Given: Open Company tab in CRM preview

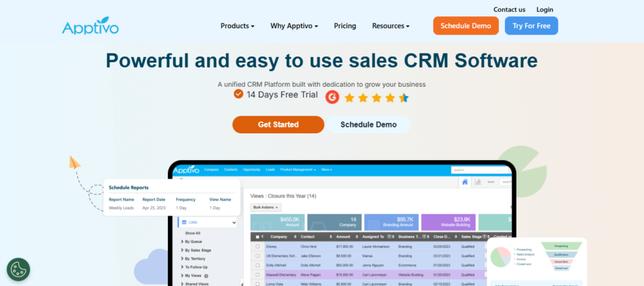Looking at the screenshot, I should coord(211,170).
